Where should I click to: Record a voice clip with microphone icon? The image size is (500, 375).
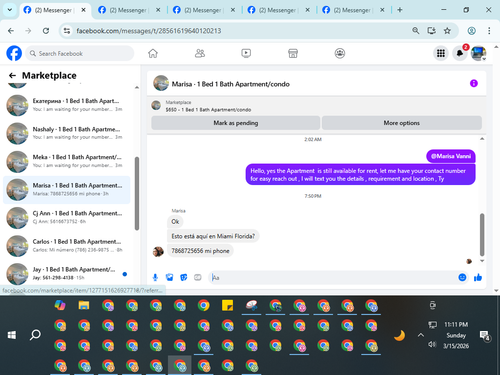coord(155,277)
